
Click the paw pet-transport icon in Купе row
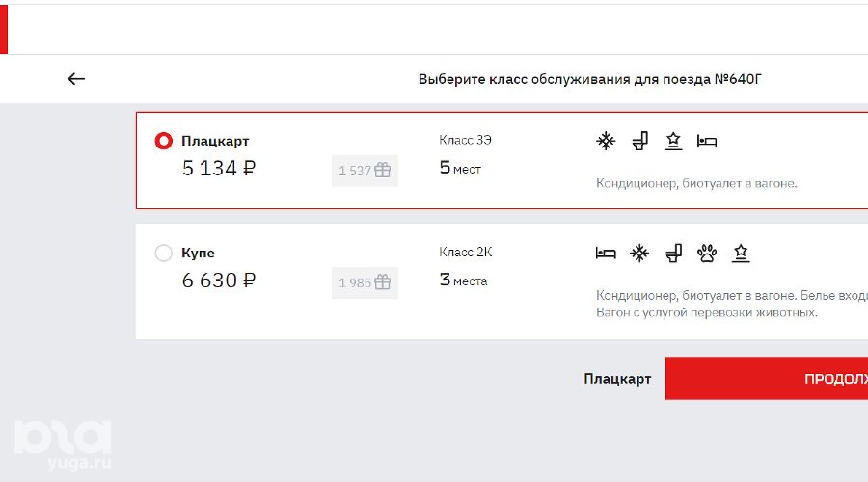point(707,254)
